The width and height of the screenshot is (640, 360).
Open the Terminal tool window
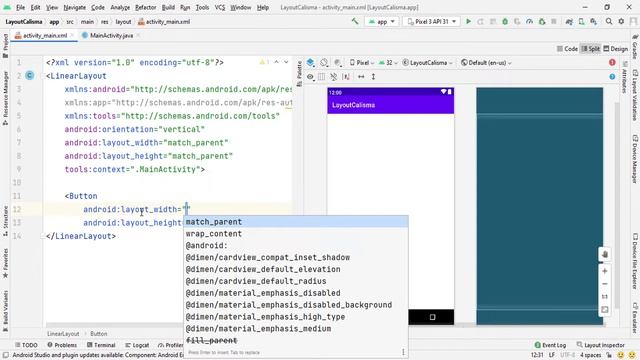tap(101, 345)
